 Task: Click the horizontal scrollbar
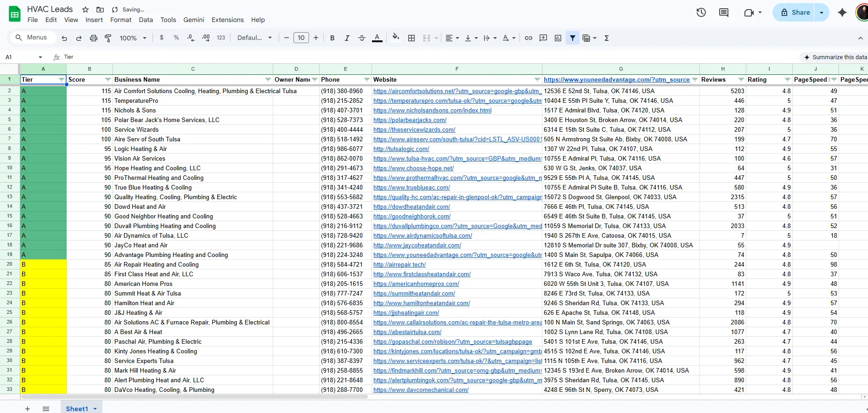pyautogui.click(x=194, y=396)
